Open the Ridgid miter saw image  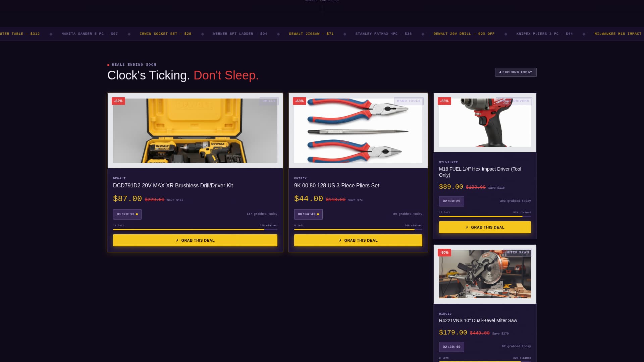485,274
